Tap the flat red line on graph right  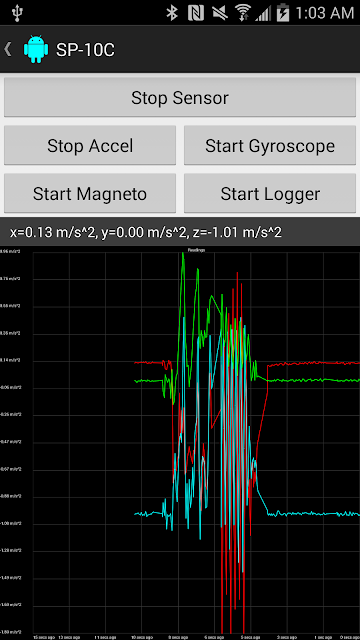pos(313,362)
